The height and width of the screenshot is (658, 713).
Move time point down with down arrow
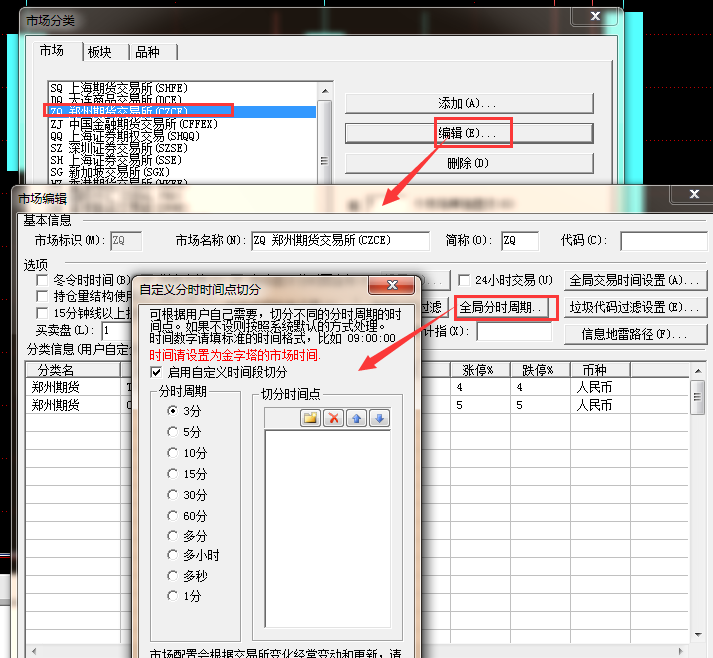coord(378,418)
